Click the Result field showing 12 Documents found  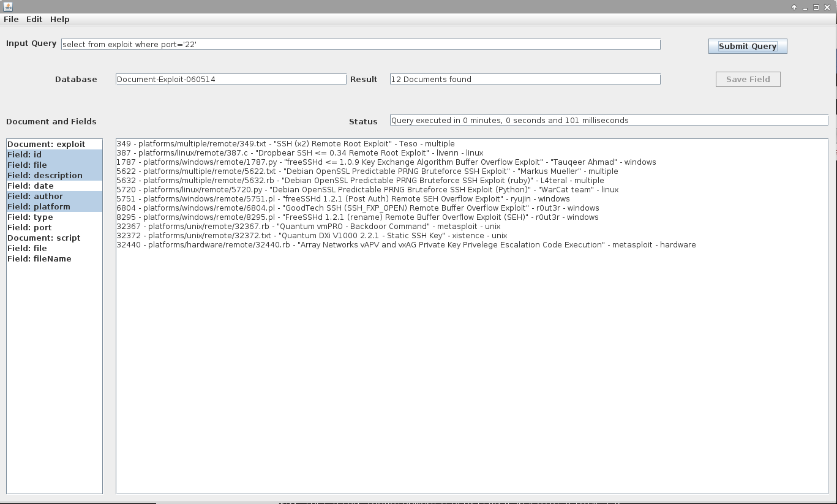tap(525, 79)
